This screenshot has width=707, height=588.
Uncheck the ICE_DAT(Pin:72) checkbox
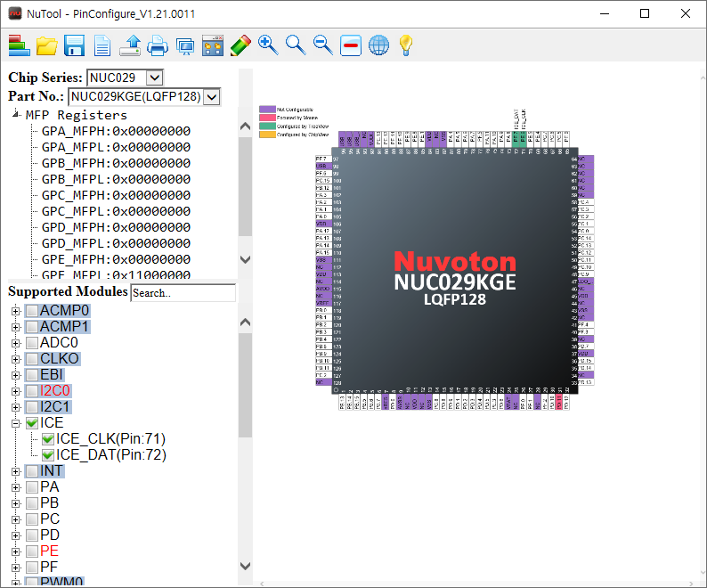(x=48, y=455)
